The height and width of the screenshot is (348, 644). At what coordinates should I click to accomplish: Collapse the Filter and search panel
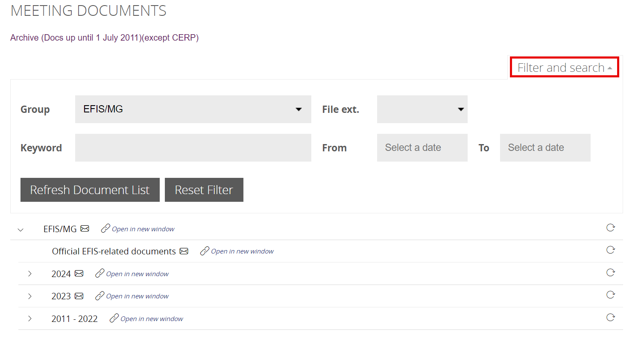(x=565, y=67)
